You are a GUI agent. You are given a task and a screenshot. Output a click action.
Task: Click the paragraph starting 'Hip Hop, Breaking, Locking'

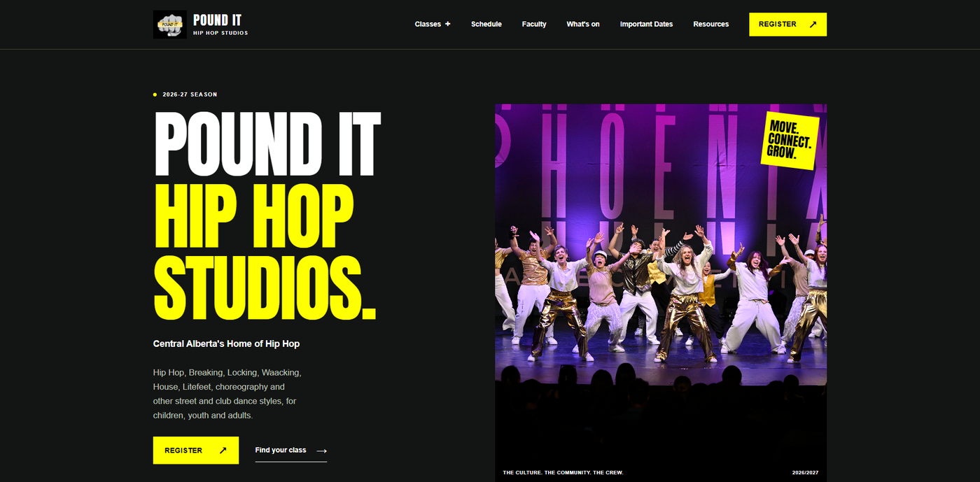click(x=227, y=394)
